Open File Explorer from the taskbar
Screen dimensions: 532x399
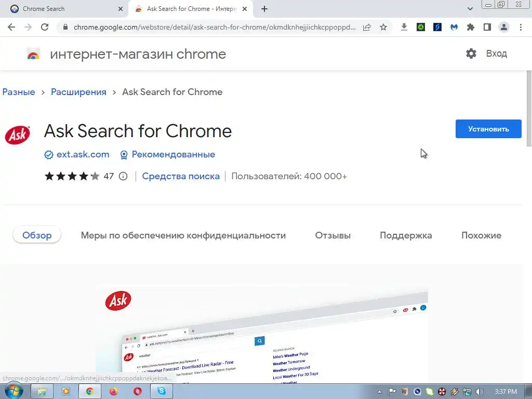[x=42, y=392]
